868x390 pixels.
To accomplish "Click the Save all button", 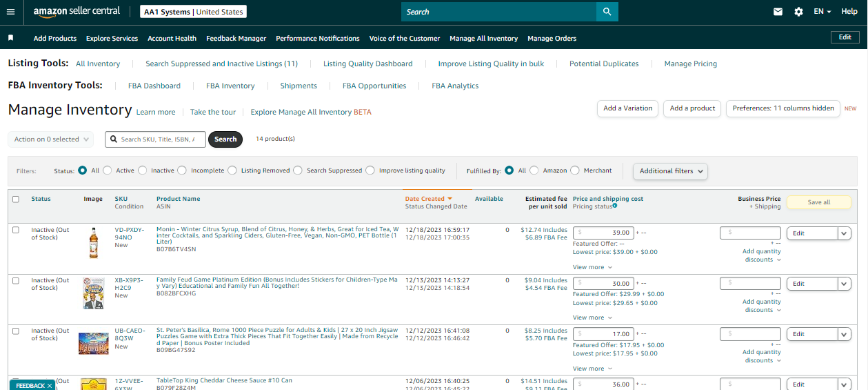I will coord(819,202).
